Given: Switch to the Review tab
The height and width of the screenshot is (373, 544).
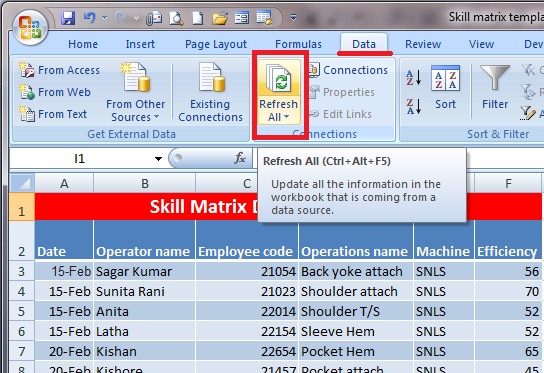Looking at the screenshot, I should [423, 44].
